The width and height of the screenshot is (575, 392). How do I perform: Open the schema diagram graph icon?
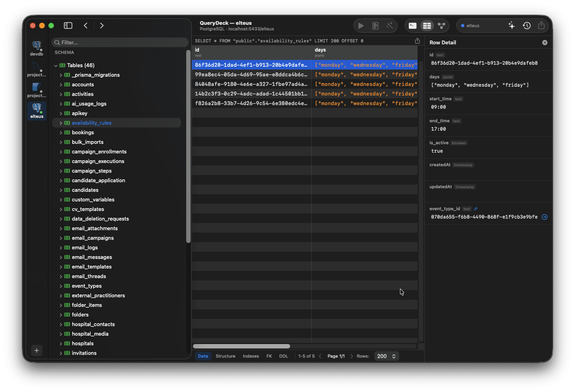coord(441,26)
